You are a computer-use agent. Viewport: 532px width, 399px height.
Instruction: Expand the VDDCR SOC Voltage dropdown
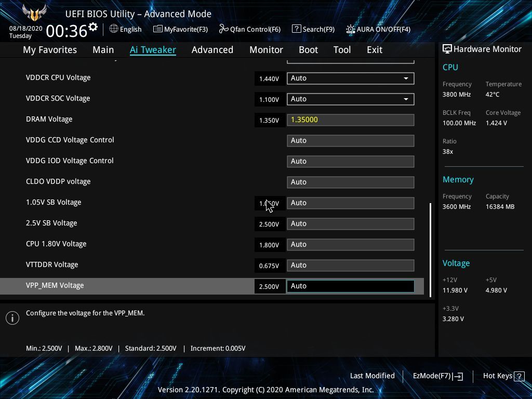[351, 99]
